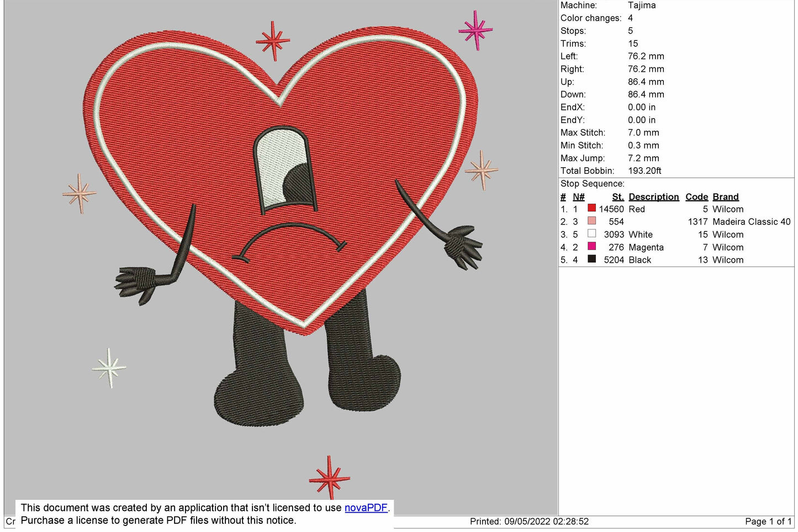This screenshot has height=532, width=798.
Task: Click the Magenta description text
Action: [x=646, y=247]
